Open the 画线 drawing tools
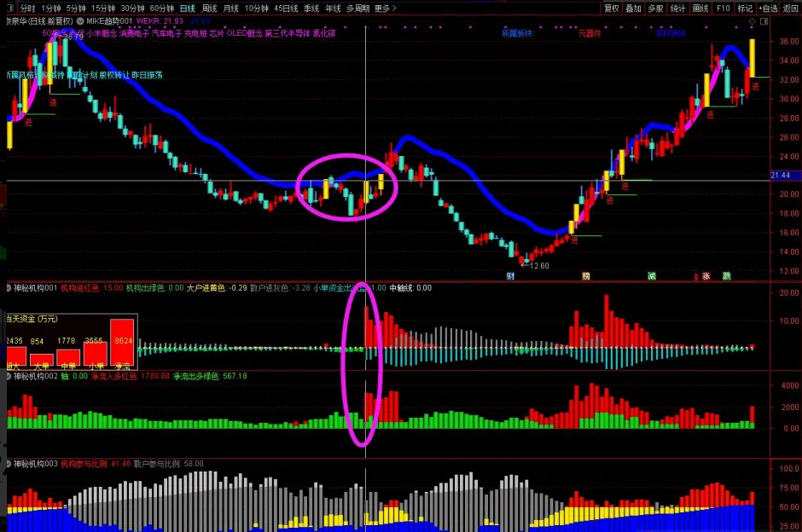802x532 pixels. pos(700,8)
